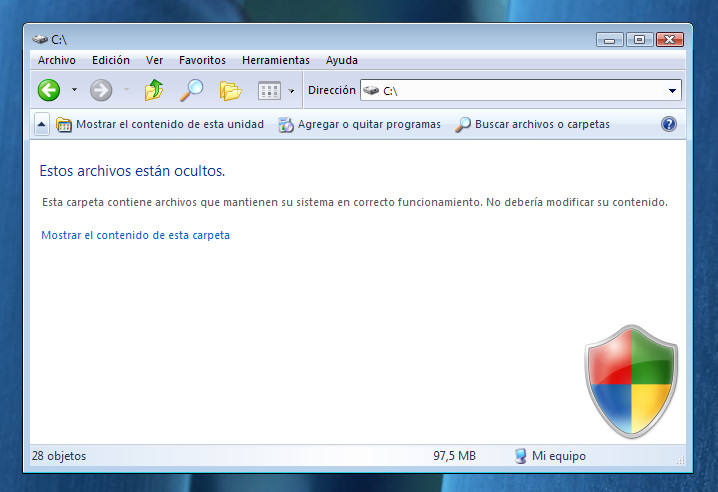Open the Favoritos menu
The width and height of the screenshot is (718, 492).
(x=202, y=60)
